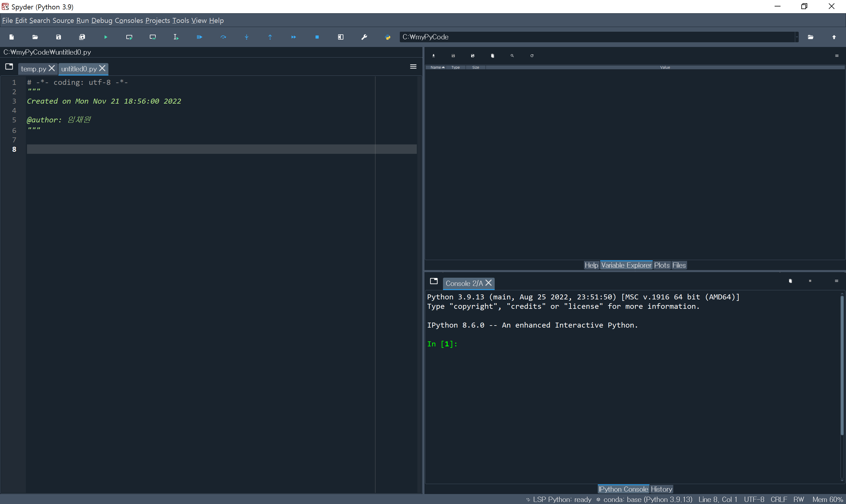Open PYTHONPATH manager Python icon
846x504 pixels.
point(388,37)
